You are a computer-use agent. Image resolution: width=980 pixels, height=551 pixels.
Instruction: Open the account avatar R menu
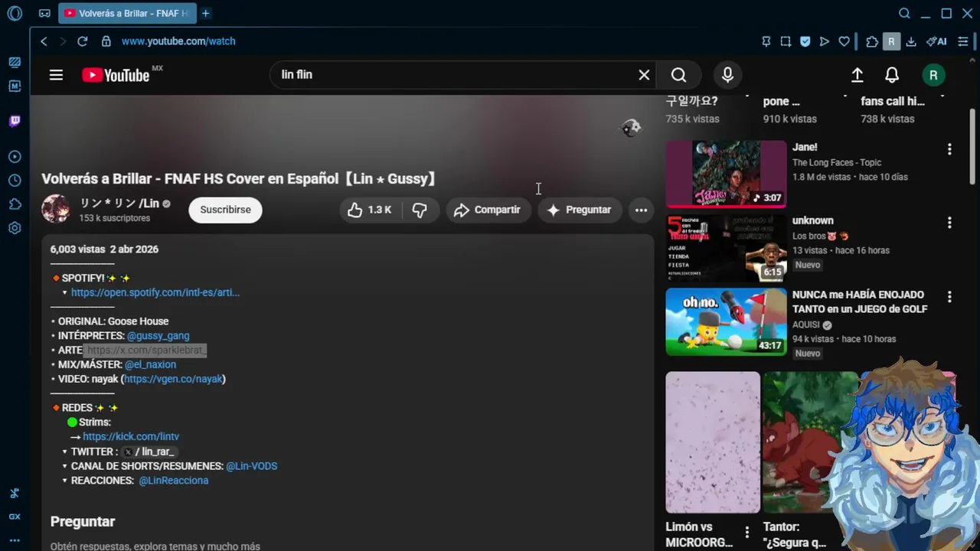[933, 75]
